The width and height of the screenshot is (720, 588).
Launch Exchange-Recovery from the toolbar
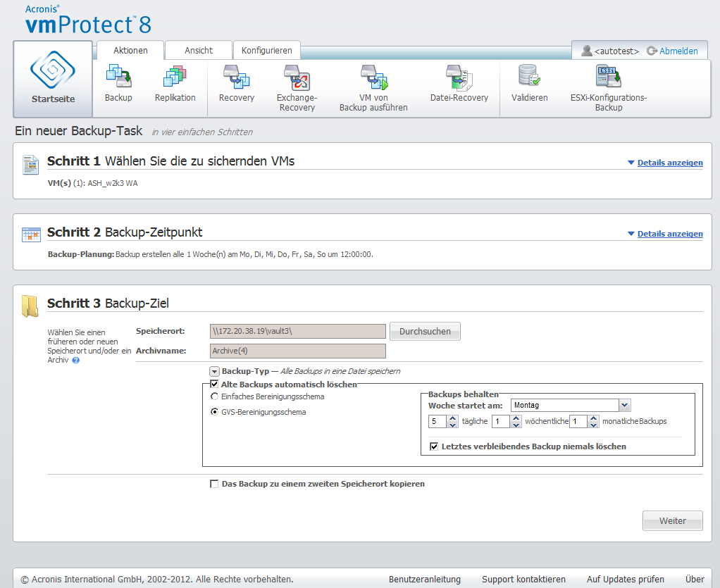click(297, 77)
